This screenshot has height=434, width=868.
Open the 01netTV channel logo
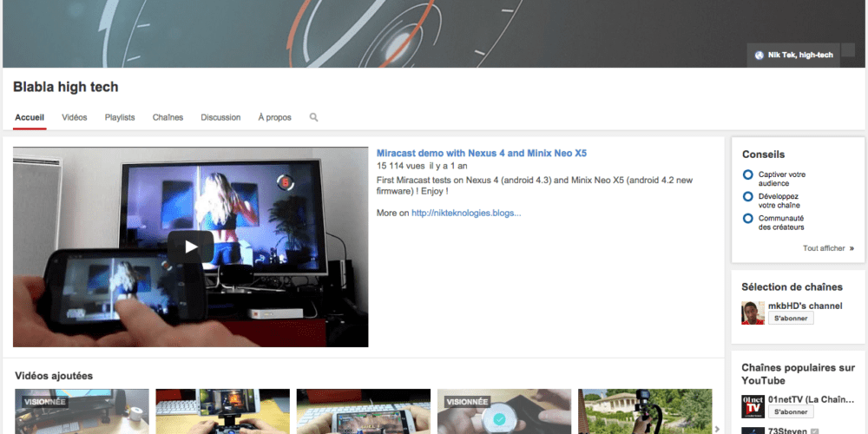point(753,406)
